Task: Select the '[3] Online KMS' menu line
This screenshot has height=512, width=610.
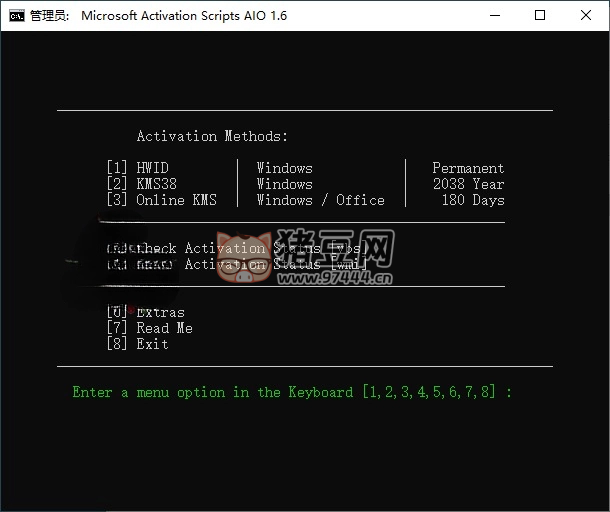Action: click(162, 200)
